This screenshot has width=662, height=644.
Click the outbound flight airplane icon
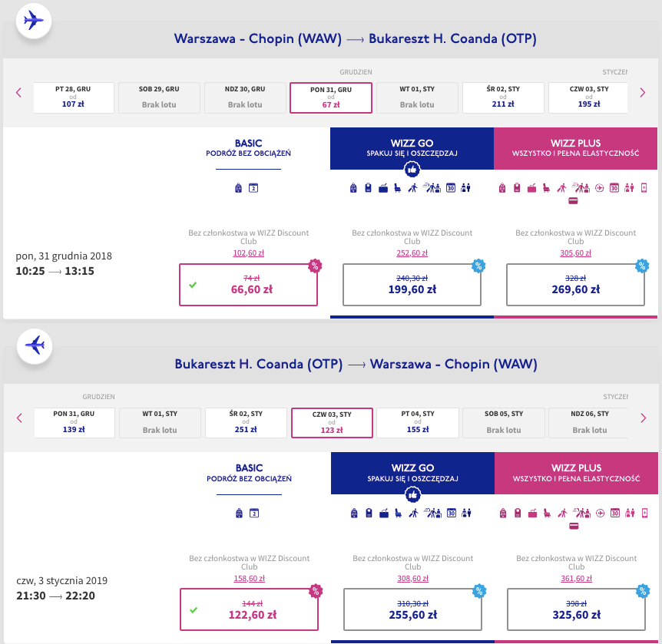[x=33, y=20]
